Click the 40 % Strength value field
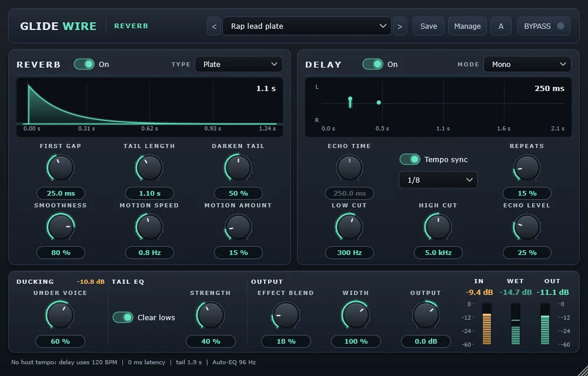The height and width of the screenshot is (376, 588). click(x=211, y=341)
